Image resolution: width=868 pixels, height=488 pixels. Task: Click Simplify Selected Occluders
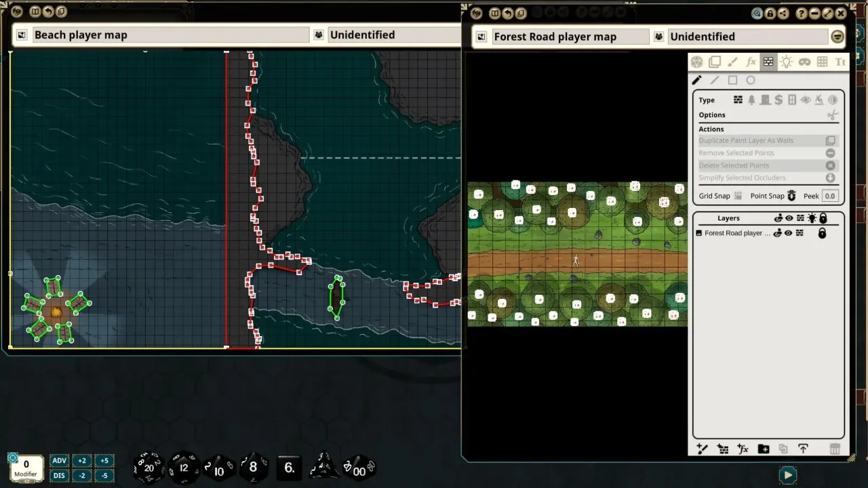pyautogui.click(x=768, y=178)
